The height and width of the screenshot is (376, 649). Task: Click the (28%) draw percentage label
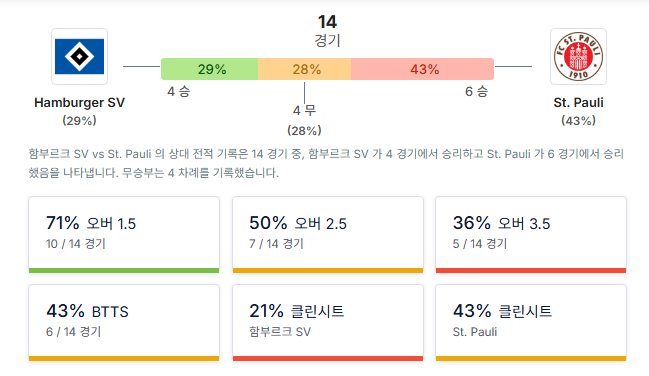point(304,131)
